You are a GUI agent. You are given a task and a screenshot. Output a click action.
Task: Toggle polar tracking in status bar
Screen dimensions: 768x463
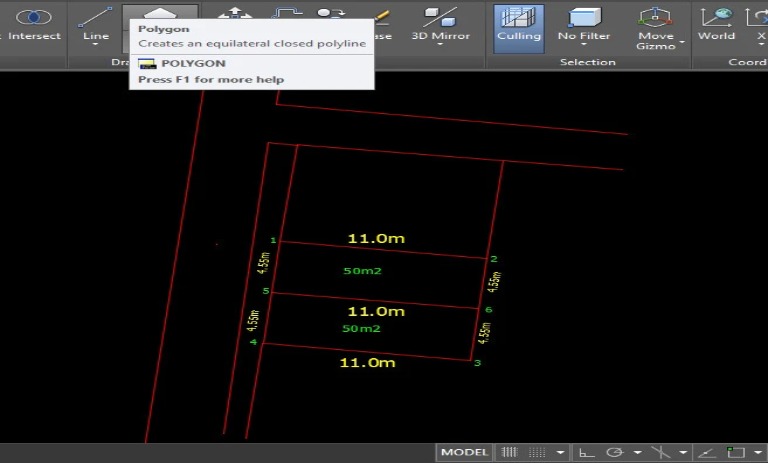point(615,452)
